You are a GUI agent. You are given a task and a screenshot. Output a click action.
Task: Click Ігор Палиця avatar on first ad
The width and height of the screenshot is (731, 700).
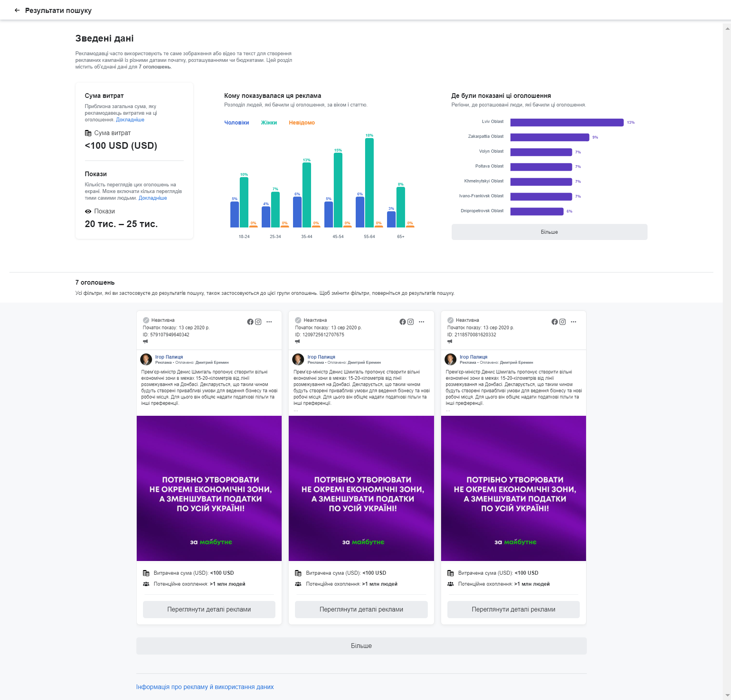146,359
